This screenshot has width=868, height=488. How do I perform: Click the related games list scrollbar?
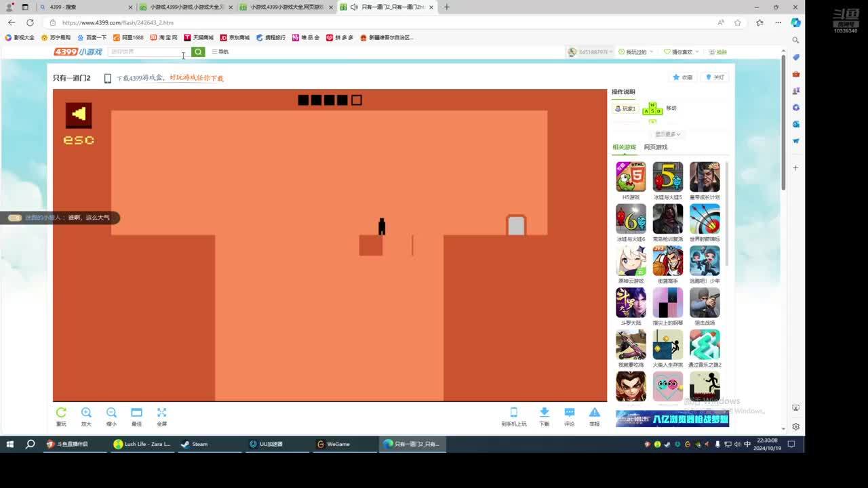pyautogui.click(x=727, y=213)
